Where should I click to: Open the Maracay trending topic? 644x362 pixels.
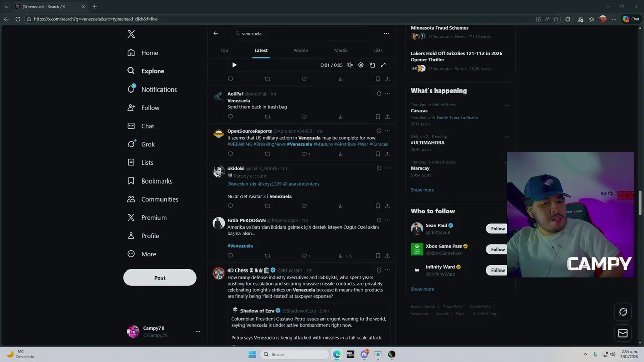tap(420, 168)
